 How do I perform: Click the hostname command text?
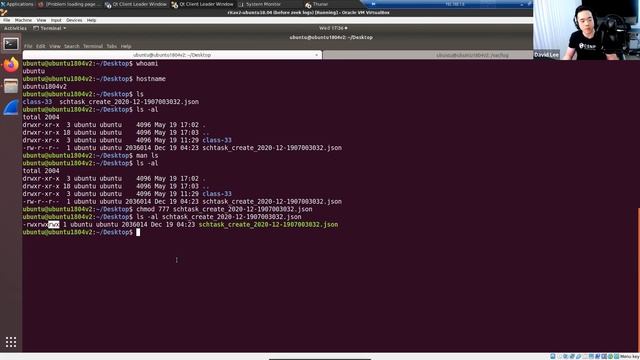(151, 79)
